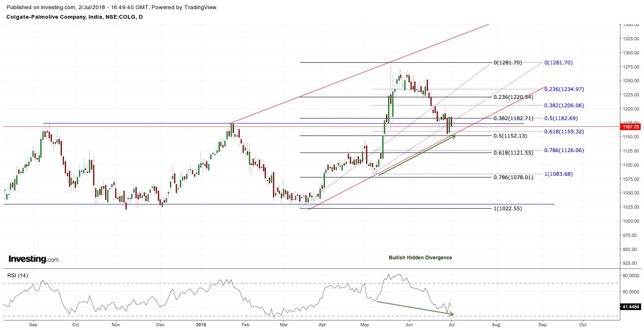Select the blue Fibonacci label '0.236(1234.97)'

point(564,89)
